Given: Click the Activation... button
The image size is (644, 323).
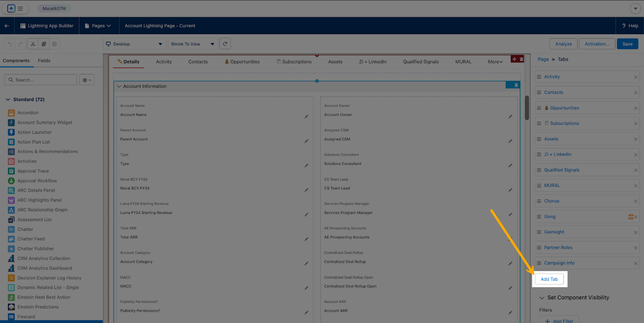Looking at the screenshot, I should (597, 44).
